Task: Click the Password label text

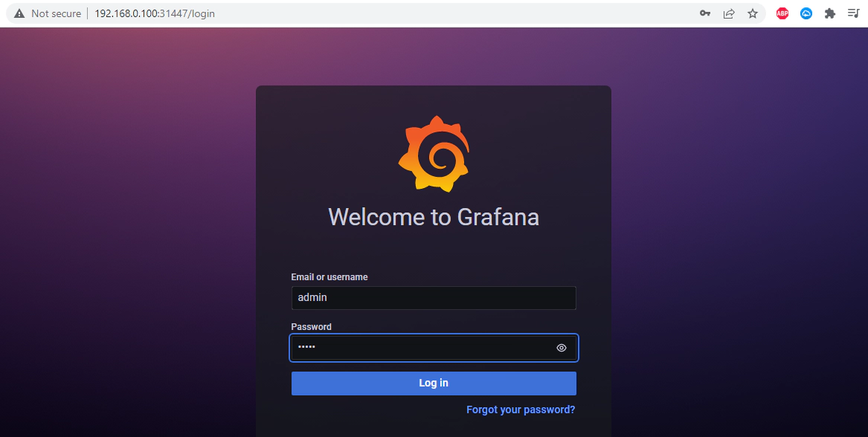Action: (x=311, y=327)
